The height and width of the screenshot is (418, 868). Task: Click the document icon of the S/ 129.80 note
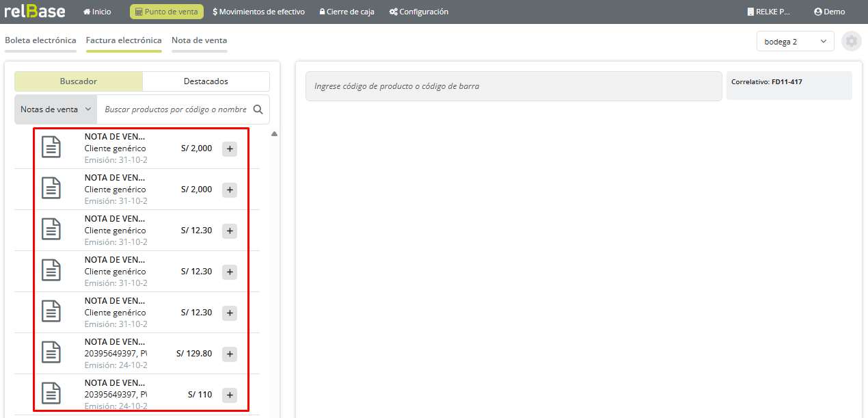point(51,352)
